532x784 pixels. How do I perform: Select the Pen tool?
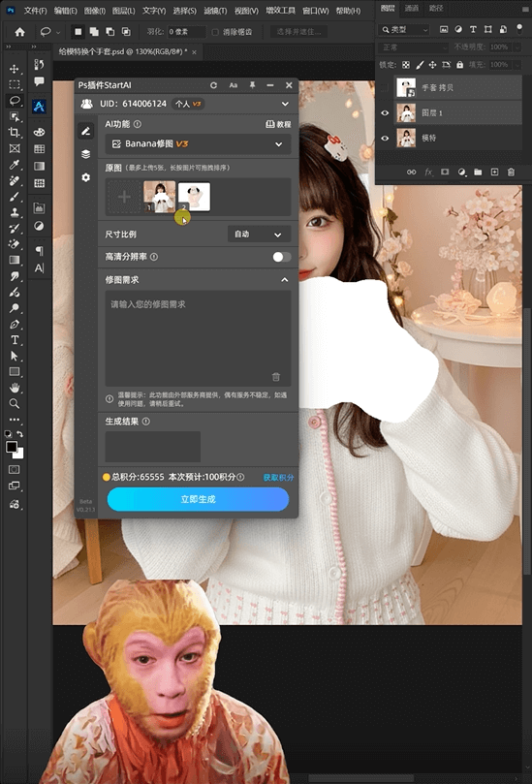(15, 324)
